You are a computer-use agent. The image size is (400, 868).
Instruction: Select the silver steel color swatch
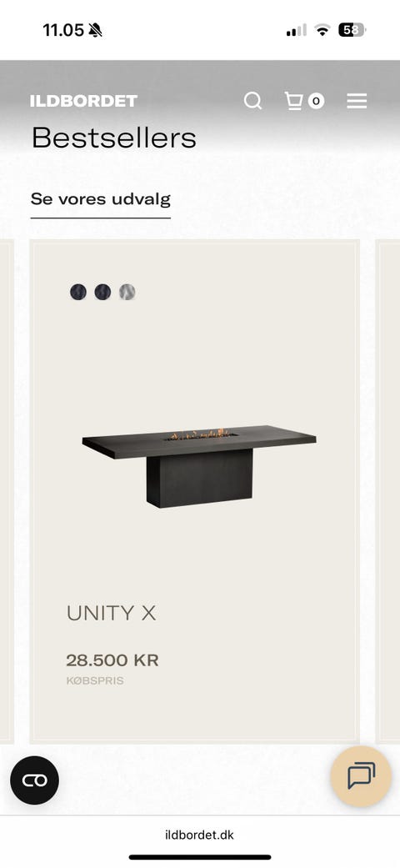[127, 292]
